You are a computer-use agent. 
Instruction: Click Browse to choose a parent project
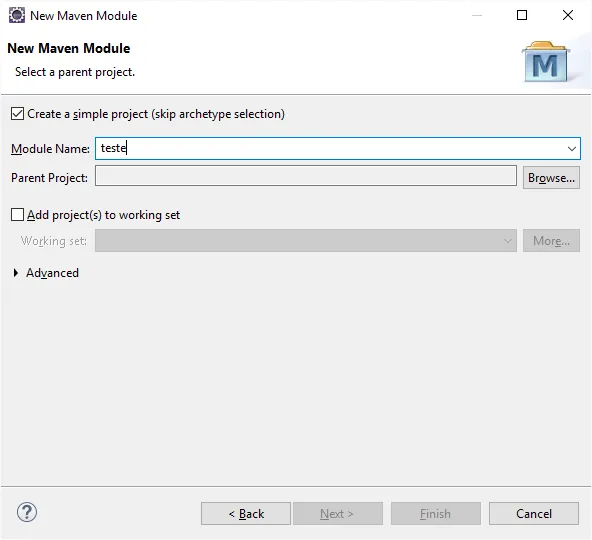[x=551, y=178]
